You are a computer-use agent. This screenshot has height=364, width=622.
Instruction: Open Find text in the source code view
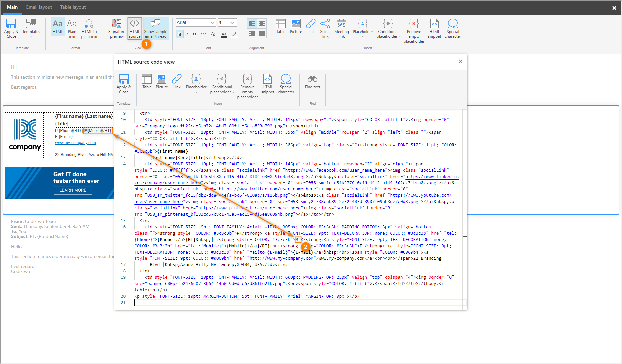(x=312, y=82)
